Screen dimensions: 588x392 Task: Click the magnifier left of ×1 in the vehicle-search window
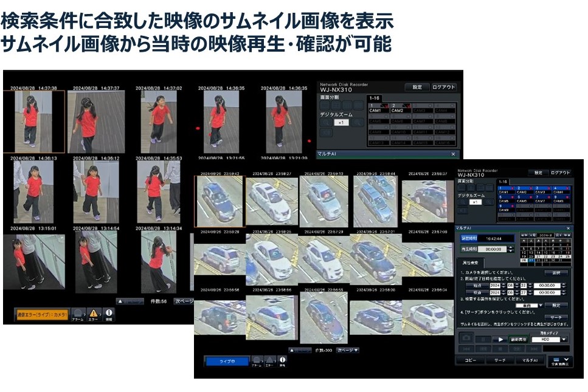[x=462, y=202]
